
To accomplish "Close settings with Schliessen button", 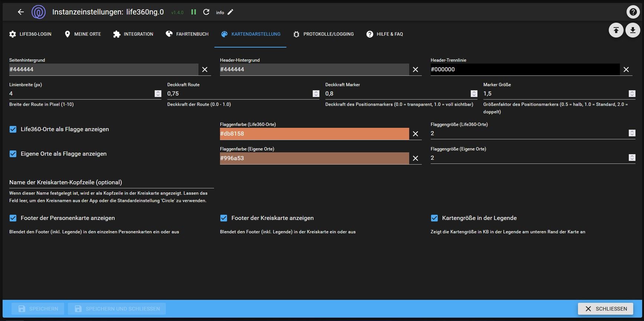I will click(606, 309).
